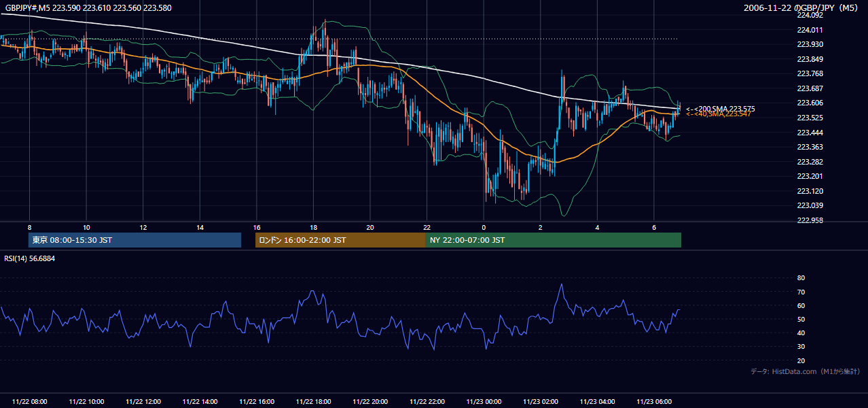Click the 11/22 22:00 time axis label
This screenshot has width=868, height=408.
click(427, 401)
